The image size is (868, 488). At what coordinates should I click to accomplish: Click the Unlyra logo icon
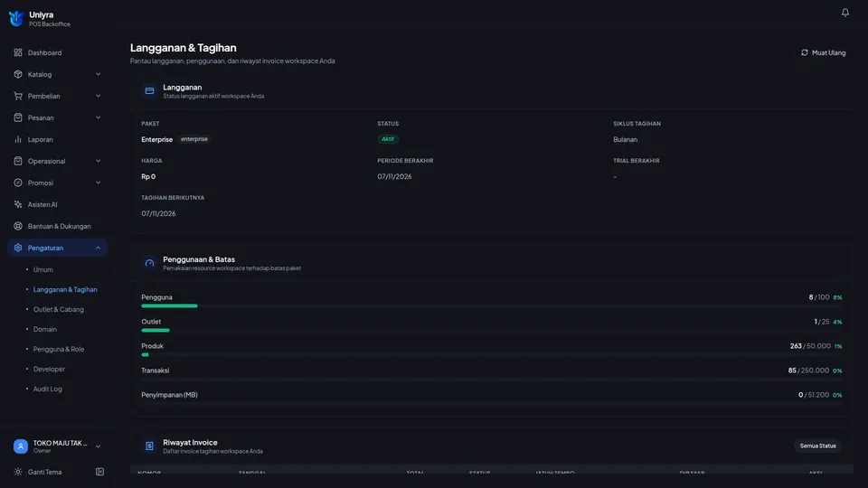[x=16, y=18]
